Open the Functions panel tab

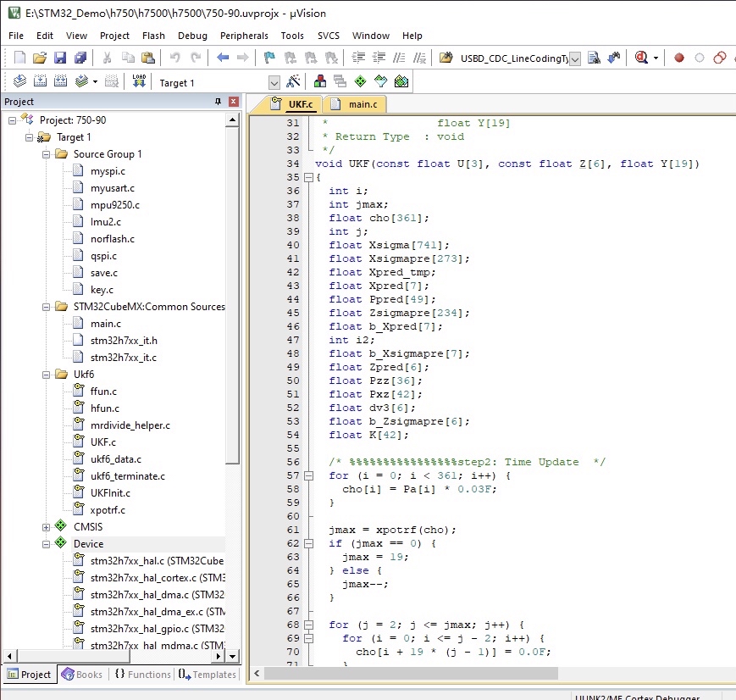(x=142, y=675)
